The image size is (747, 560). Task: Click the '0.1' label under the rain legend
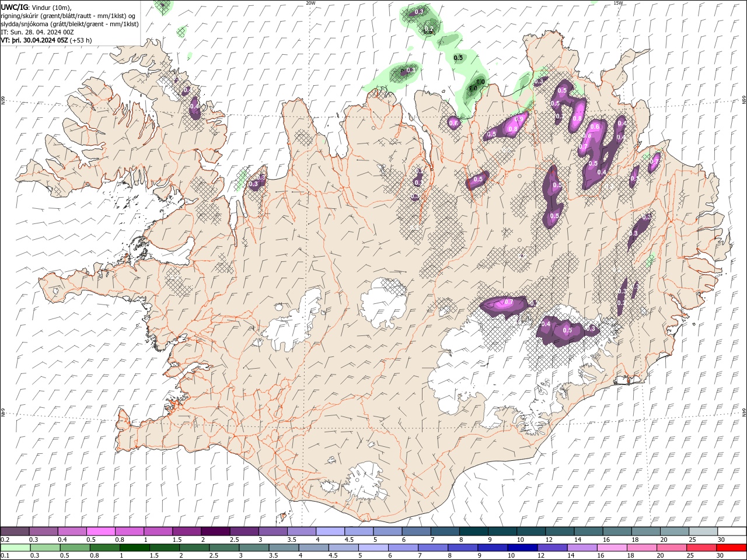[4, 556]
